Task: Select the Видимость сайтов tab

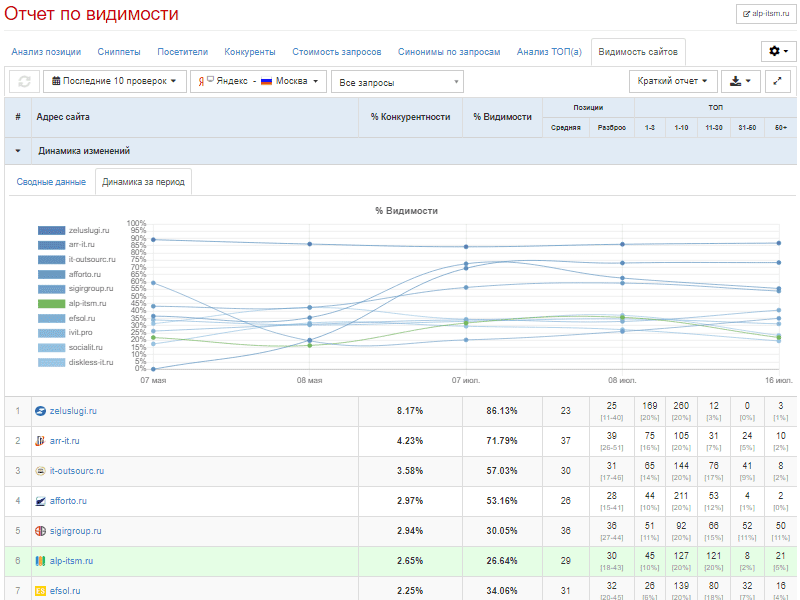Action: pyautogui.click(x=638, y=52)
